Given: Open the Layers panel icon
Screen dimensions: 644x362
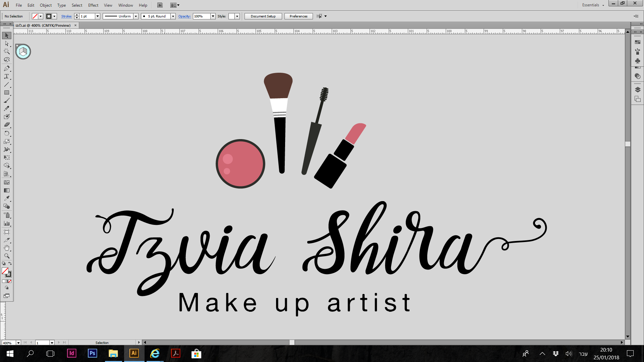Looking at the screenshot, I should [638, 90].
